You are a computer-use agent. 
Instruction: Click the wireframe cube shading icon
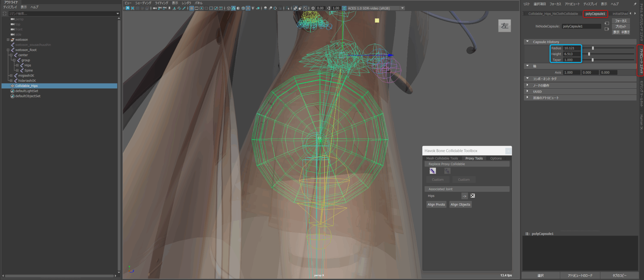(x=229, y=8)
